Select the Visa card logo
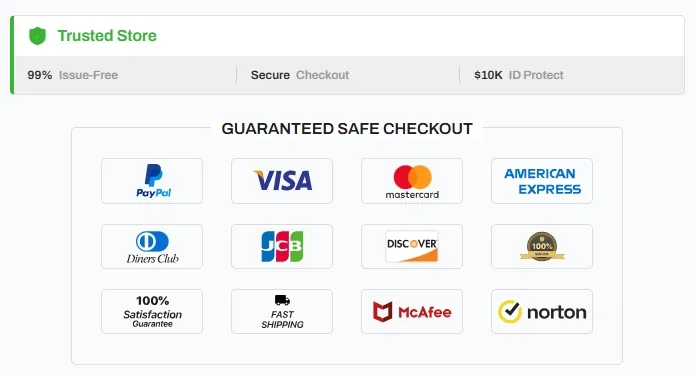Image resolution: width=696 pixels, height=376 pixels. point(282,181)
